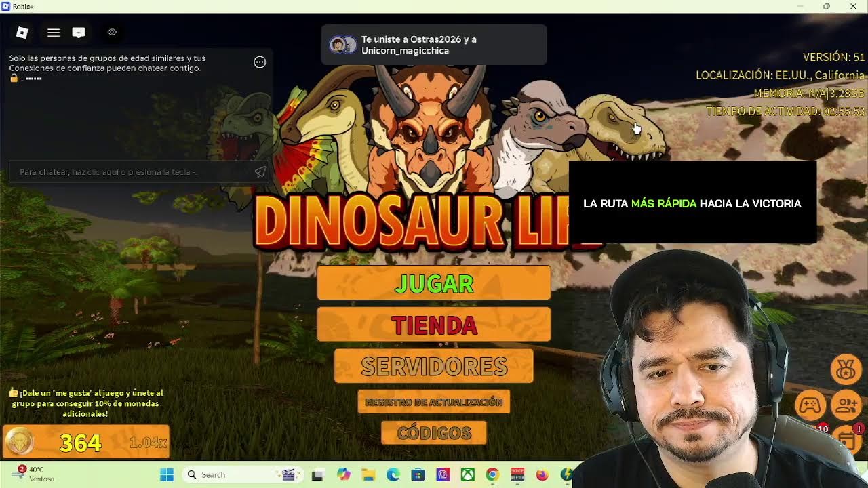Click the black banner LA RUTA MÁS RÁPIDA
The width and height of the screenshot is (868, 488).
click(692, 203)
